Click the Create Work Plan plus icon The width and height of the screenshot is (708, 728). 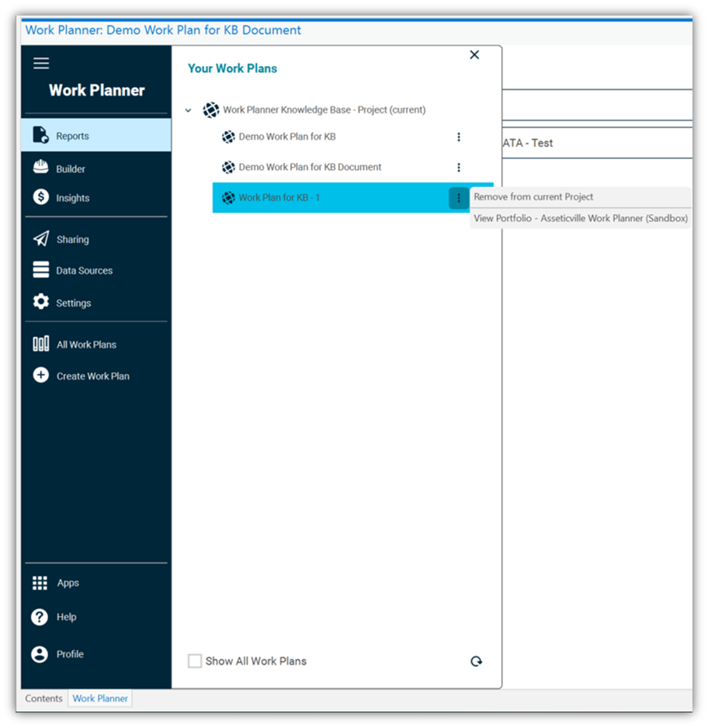click(x=41, y=375)
